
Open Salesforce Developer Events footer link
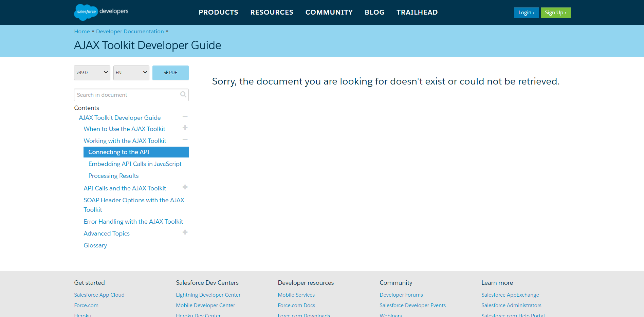click(x=412, y=305)
